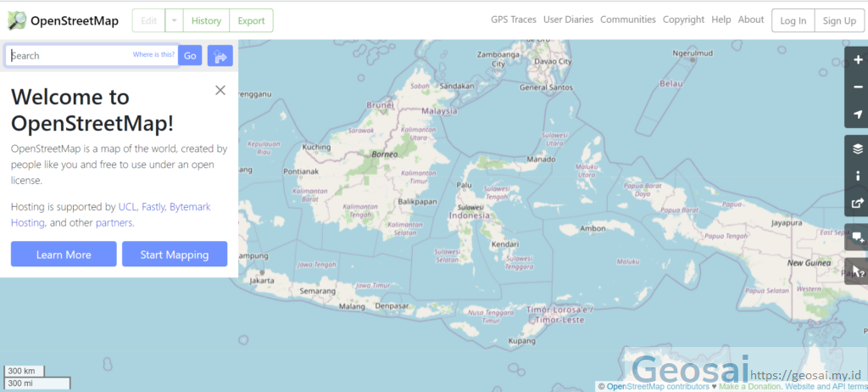Click the 300 km scale bar
Viewport: 868px width, 392px height.
pos(25,372)
